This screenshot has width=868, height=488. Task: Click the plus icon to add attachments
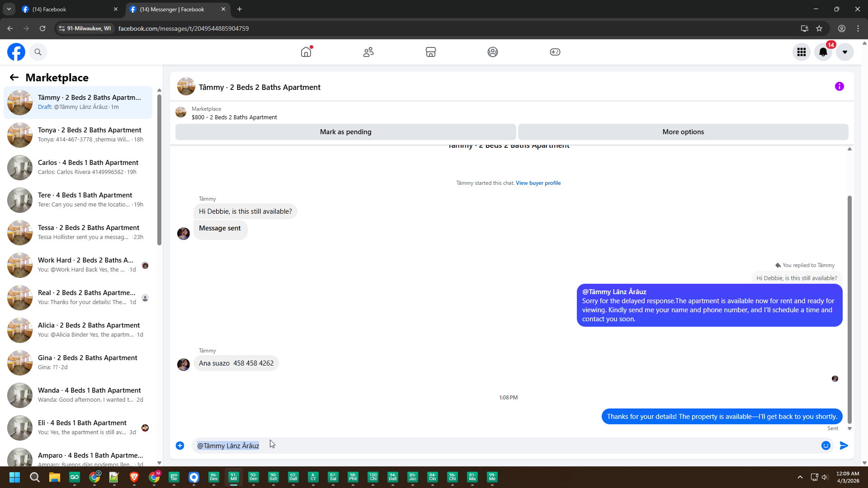[180, 446]
